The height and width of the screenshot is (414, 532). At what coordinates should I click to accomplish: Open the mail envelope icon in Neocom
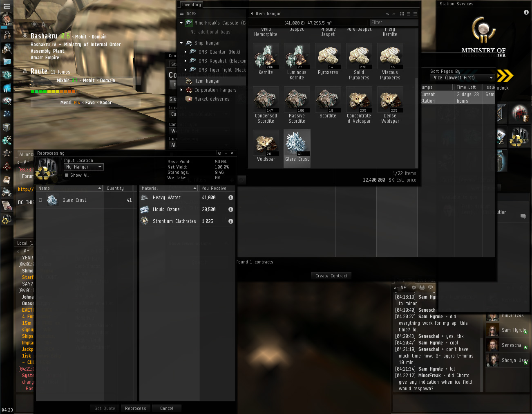7,62
